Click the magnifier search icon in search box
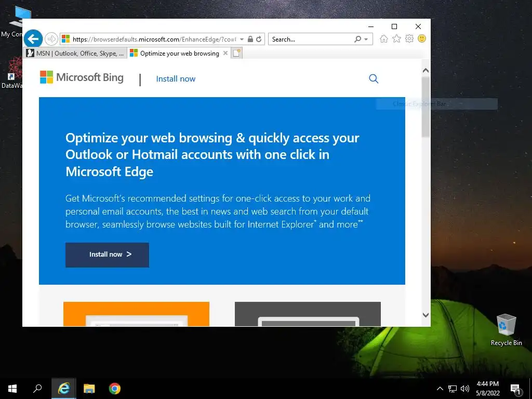 (357, 39)
